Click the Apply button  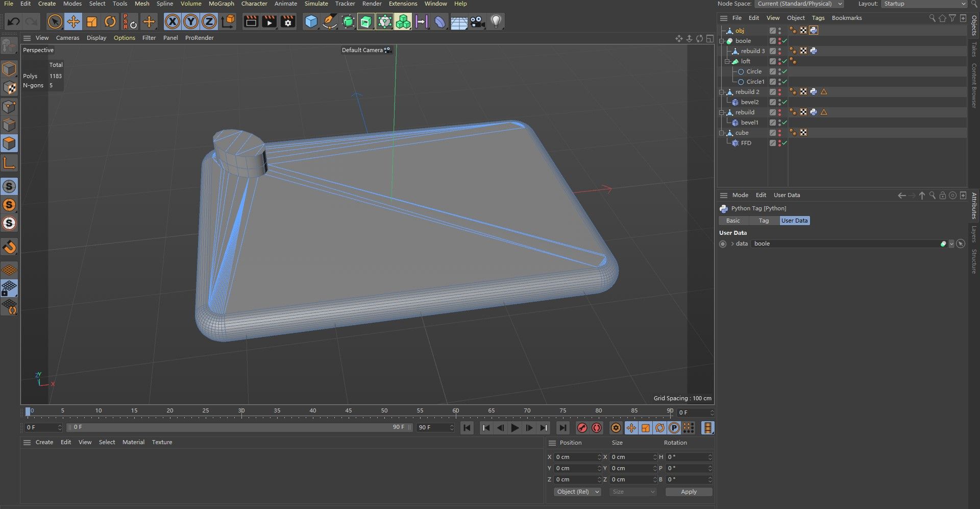pyautogui.click(x=689, y=492)
